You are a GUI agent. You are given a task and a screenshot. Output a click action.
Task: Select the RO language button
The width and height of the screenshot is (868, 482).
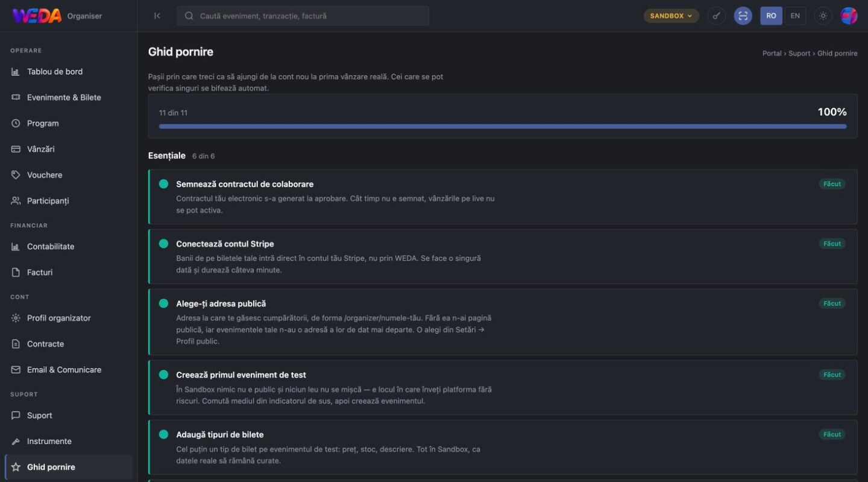771,16
